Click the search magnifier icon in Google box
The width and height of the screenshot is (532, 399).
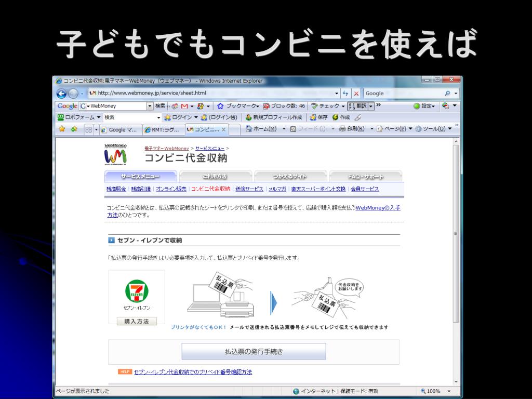click(x=447, y=94)
